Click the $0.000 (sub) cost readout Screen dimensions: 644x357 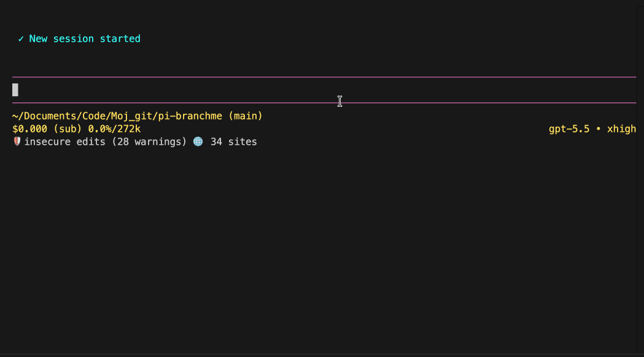click(x=47, y=129)
